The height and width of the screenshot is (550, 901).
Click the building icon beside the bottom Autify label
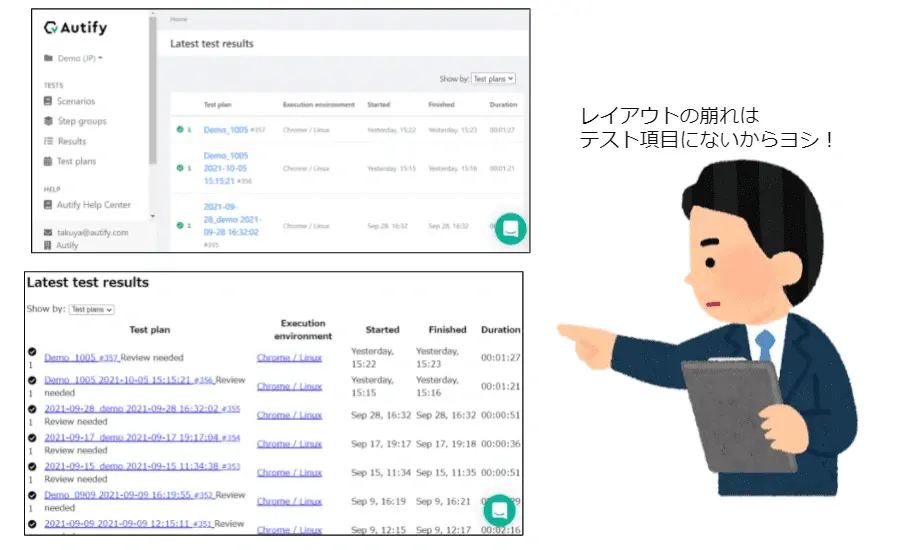click(x=48, y=245)
